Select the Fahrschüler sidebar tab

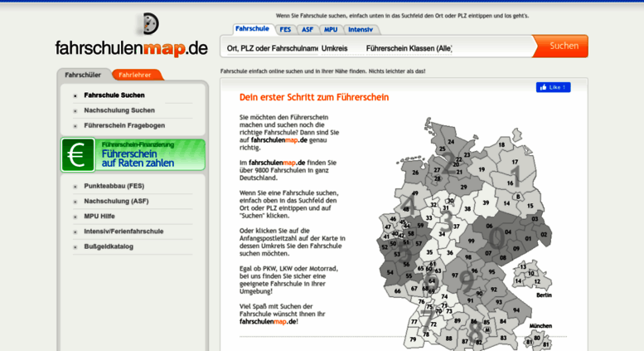(x=83, y=75)
